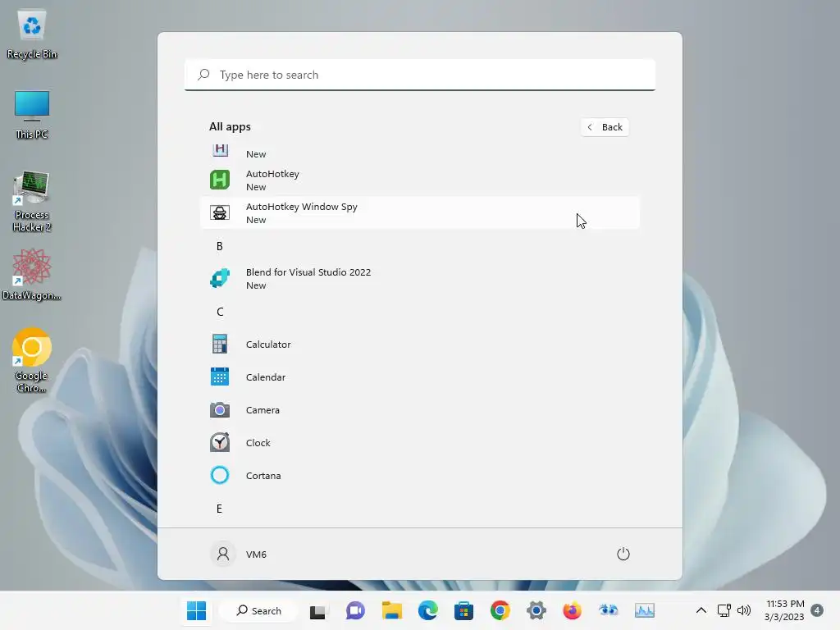Screen dimensions: 840x630
Task: Click the taskbar Search box
Action: click(x=258, y=610)
